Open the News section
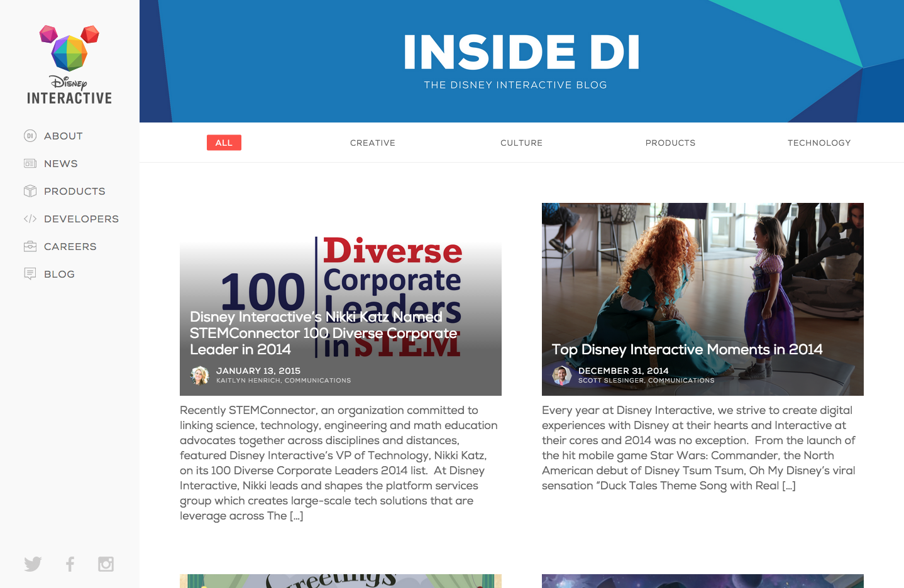The width and height of the screenshot is (904, 588). [61, 163]
